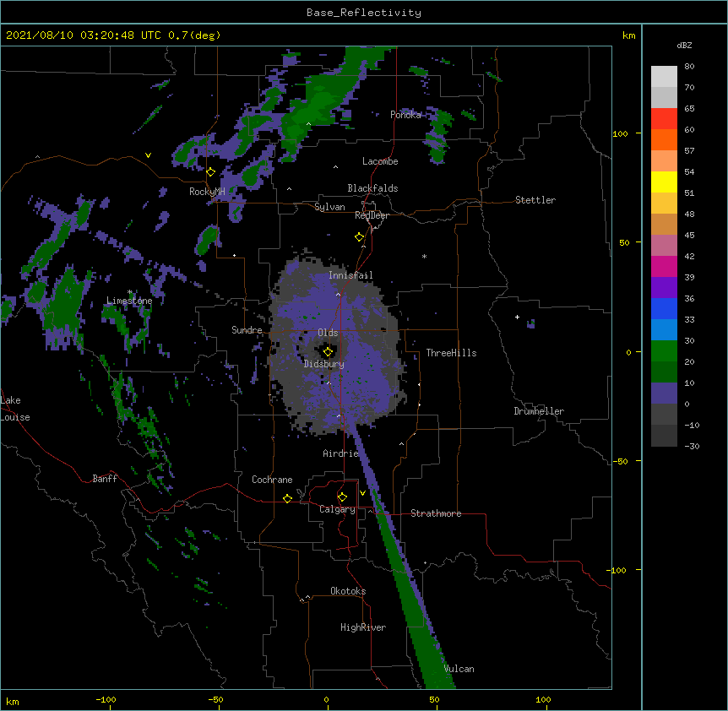
Task: Click the yellow diamond marker near RockyMH
Action: [211, 172]
